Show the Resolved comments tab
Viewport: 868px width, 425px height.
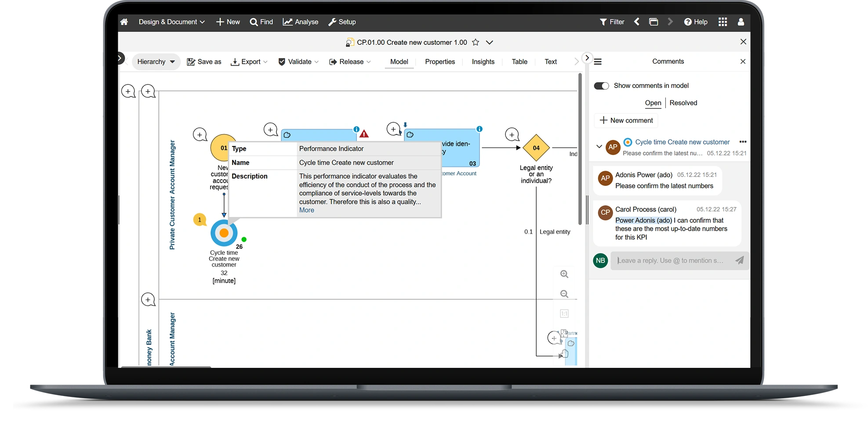click(683, 103)
